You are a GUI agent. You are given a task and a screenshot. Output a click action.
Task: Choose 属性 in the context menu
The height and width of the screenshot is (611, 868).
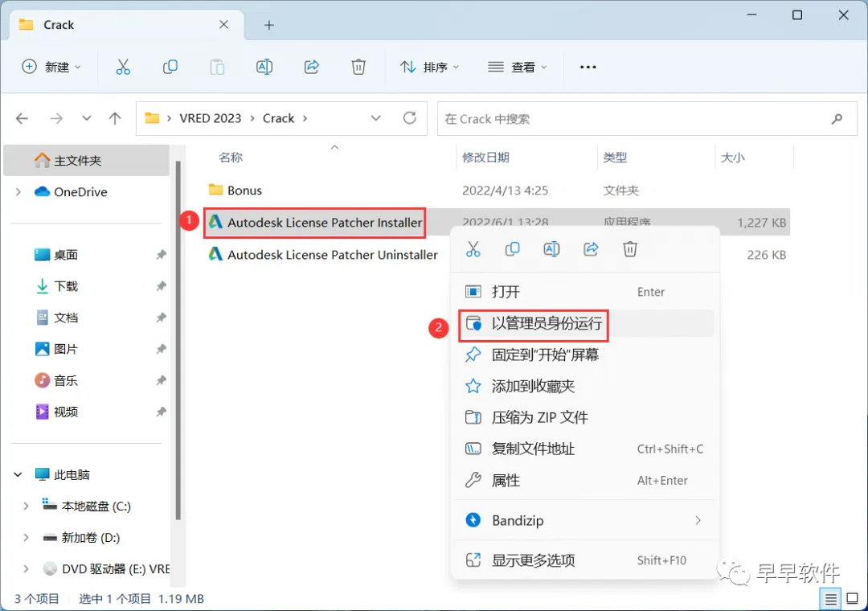[584, 480]
